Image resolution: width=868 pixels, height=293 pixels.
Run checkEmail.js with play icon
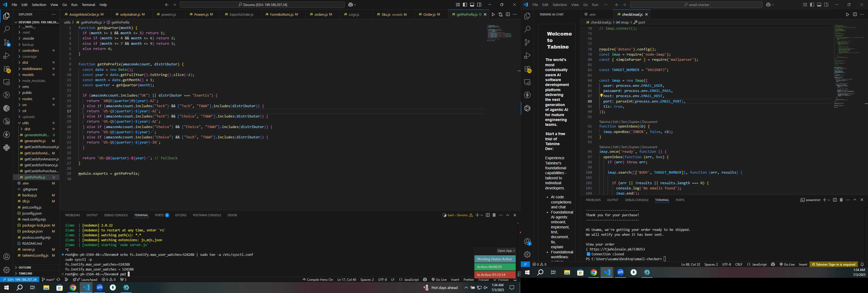847,14
